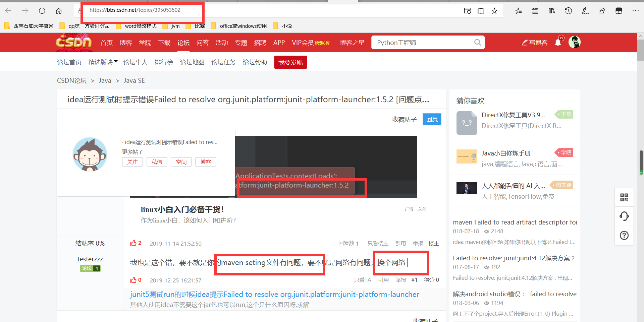
Task: Click the blue 回复 reply button
Action: [x=432, y=119]
